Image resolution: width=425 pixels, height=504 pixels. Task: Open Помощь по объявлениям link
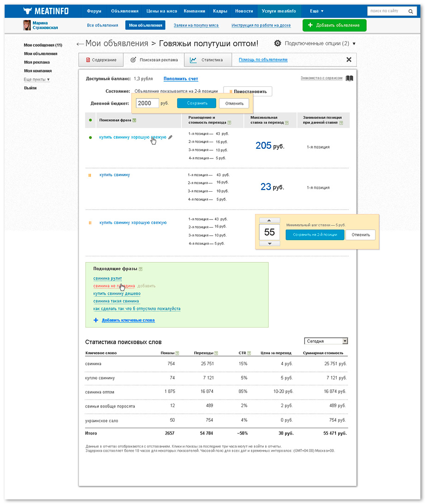[263, 60]
